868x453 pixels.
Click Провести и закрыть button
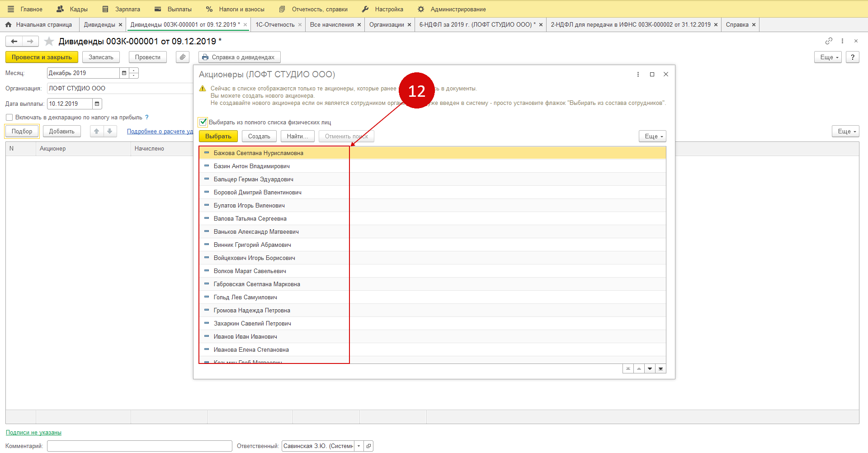coord(42,57)
